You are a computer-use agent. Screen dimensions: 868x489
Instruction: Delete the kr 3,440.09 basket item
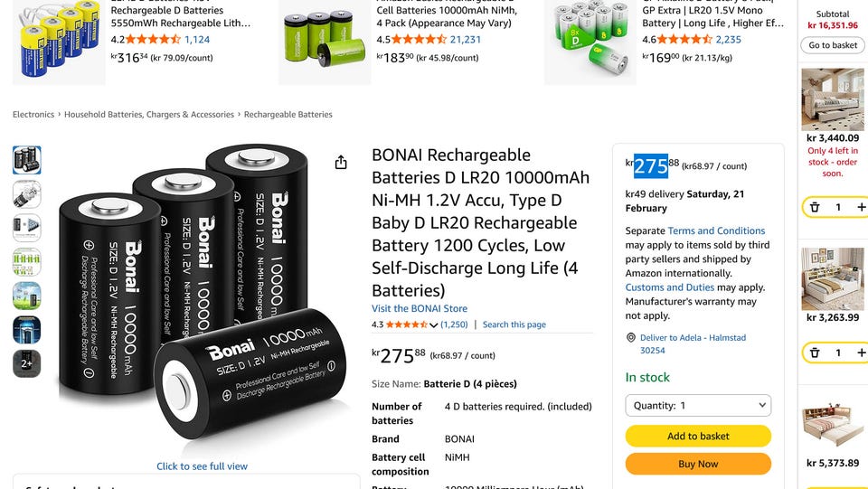pos(815,208)
